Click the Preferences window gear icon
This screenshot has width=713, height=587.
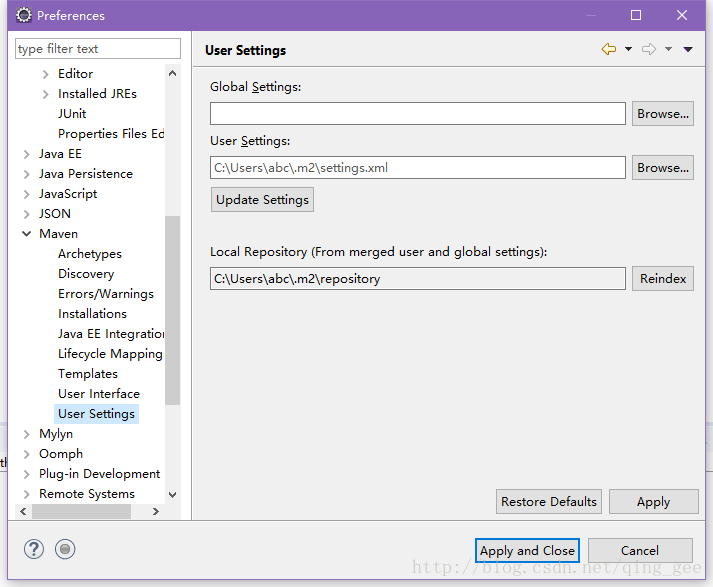pyautogui.click(x=24, y=15)
